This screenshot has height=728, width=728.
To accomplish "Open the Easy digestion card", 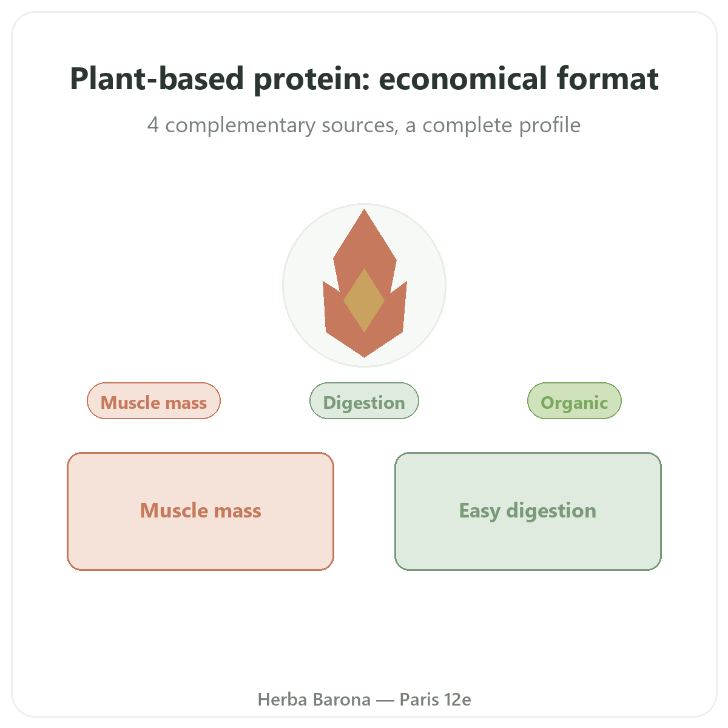I will pyautogui.click(x=528, y=511).
